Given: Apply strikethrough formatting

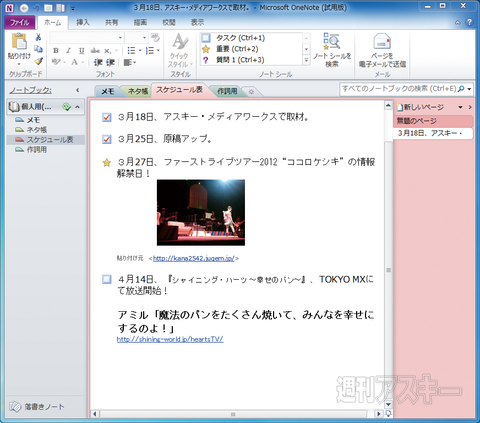Looking at the screenshot, I should [95, 51].
